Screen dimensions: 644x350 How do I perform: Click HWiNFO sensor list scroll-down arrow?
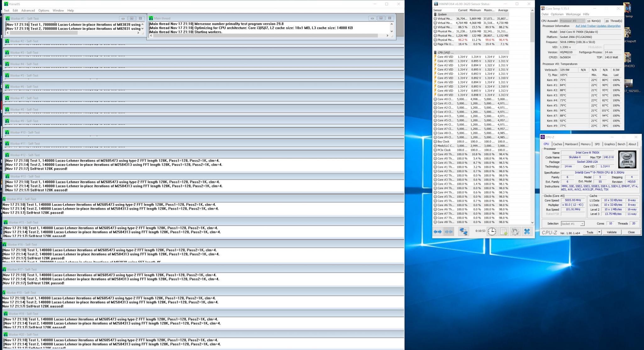coord(532,222)
